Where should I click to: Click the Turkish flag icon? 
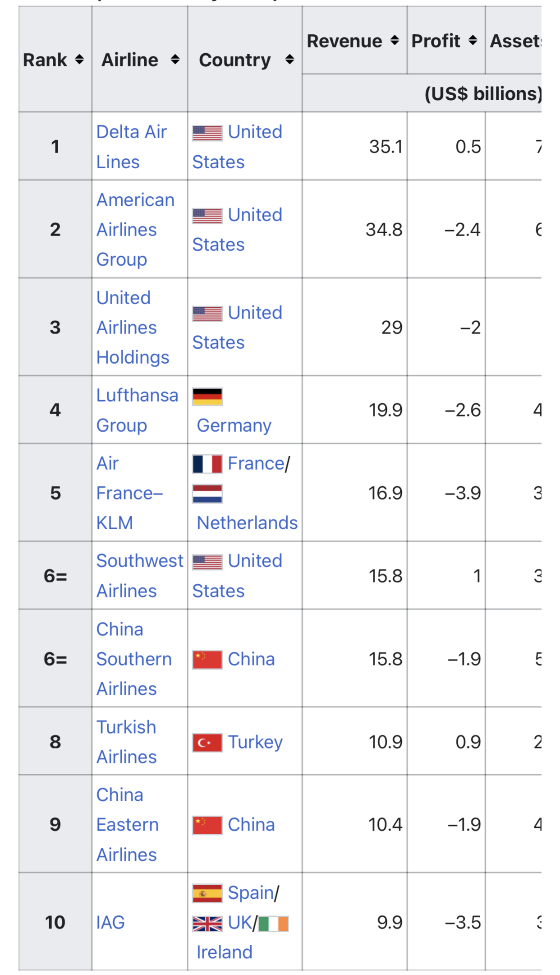(x=207, y=742)
